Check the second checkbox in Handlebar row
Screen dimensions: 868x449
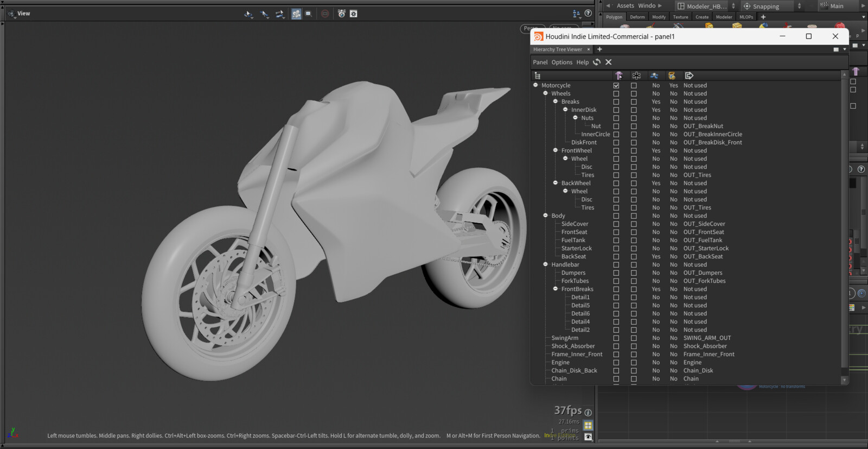click(x=634, y=265)
